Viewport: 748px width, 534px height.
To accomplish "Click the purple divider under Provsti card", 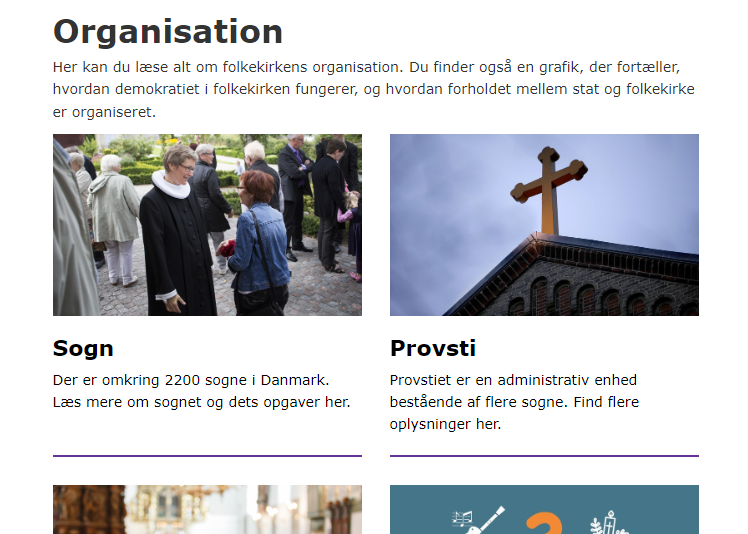I will 544,456.
